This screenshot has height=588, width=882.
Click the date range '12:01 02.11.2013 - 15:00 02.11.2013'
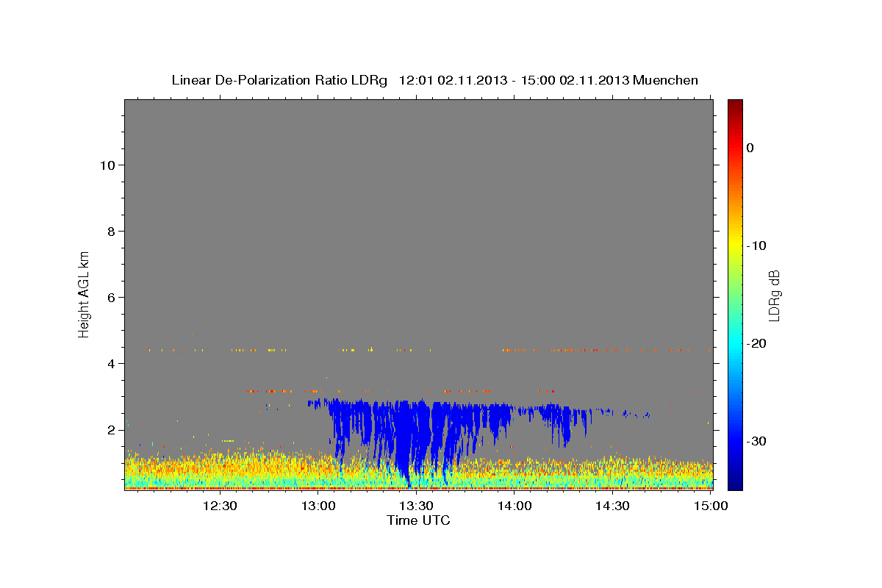[x=514, y=80]
